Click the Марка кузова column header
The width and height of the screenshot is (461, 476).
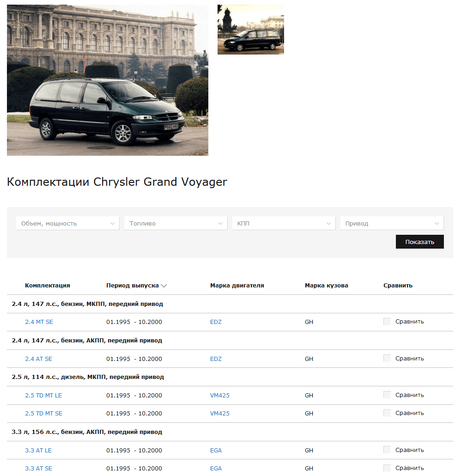point(326,285)
